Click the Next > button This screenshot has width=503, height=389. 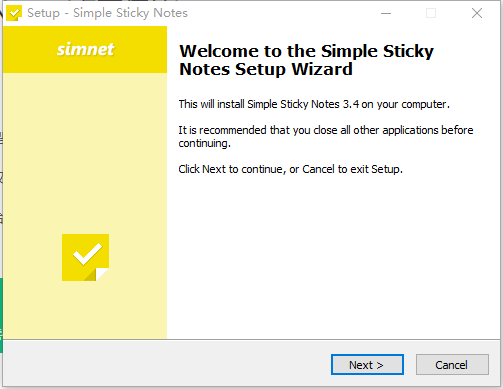[x=367, y=364]
